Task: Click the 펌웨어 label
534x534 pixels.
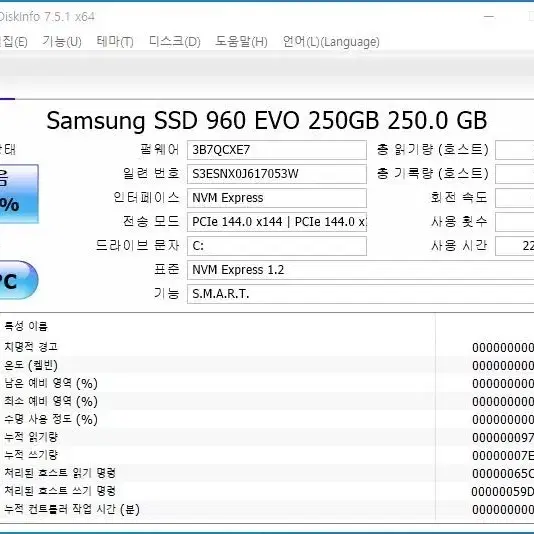Action: click(159, 150)
